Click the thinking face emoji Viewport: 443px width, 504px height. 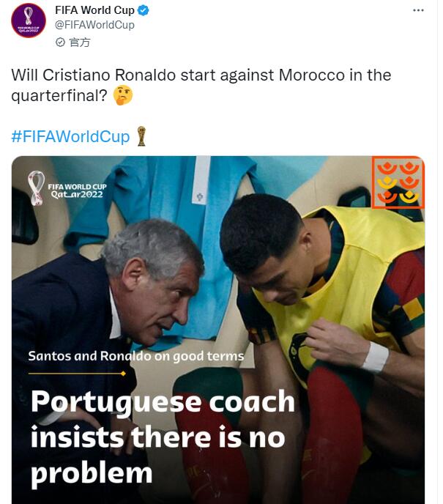click(123, 95)
